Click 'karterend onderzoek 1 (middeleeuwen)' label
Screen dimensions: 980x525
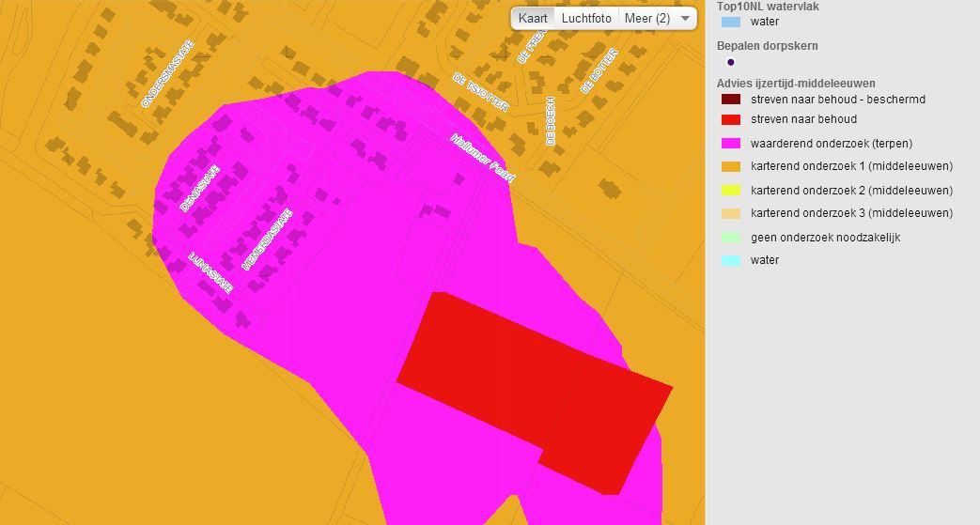click(x=851, y=166)
